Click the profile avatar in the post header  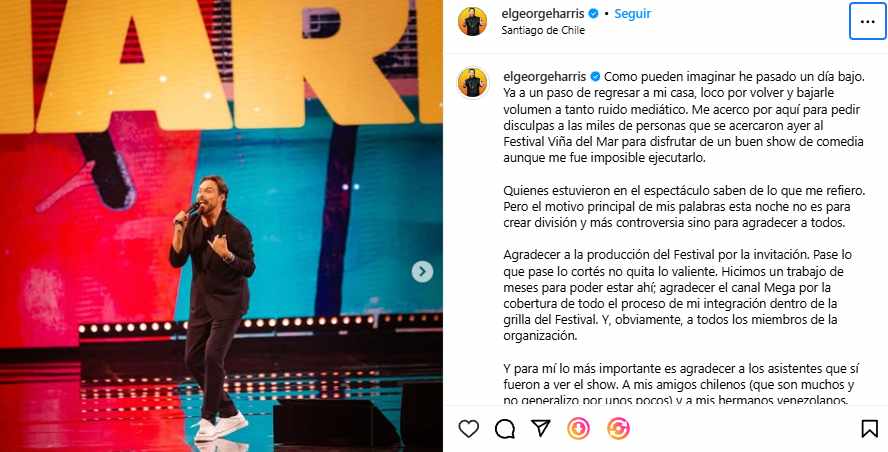click(x=472, y=22)
